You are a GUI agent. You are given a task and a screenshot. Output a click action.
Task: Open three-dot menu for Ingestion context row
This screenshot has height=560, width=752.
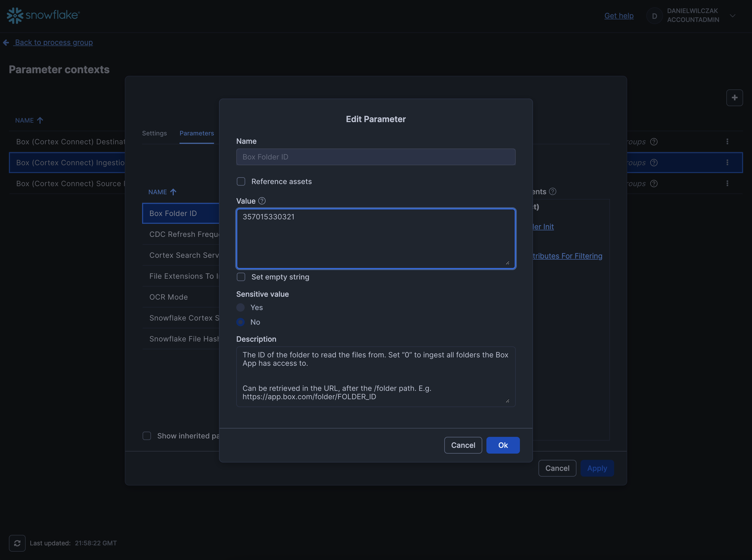coord(727,163)
